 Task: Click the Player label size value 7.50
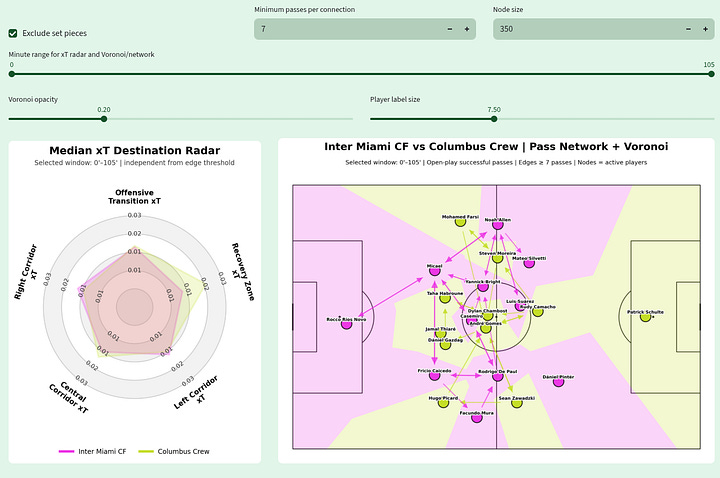(x=494, y=109)
